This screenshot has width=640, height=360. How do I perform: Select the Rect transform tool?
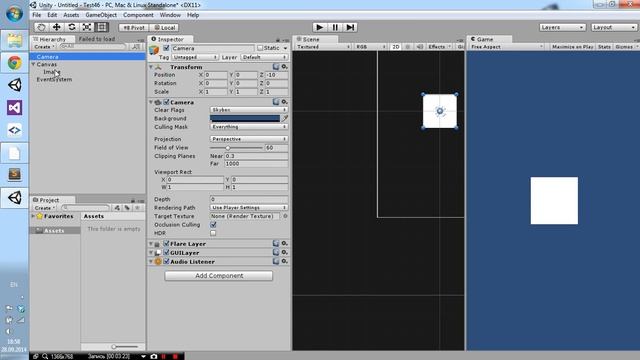pos(102,27)
